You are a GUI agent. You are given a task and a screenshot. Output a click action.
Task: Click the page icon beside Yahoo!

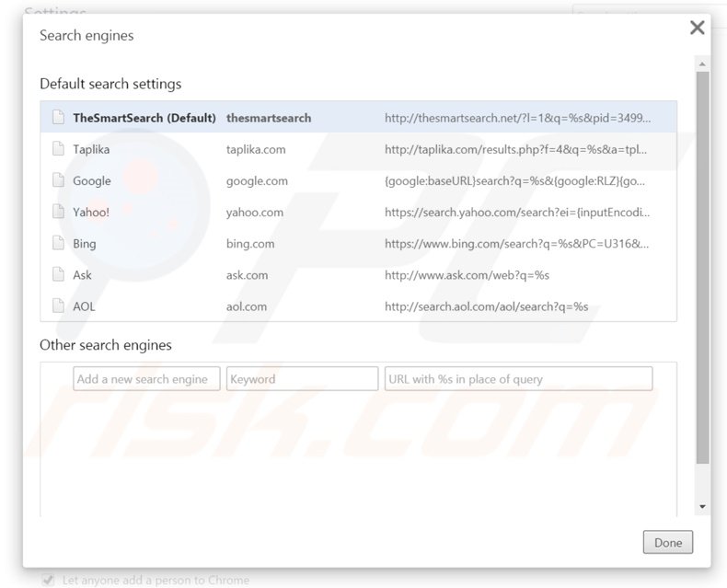(58, 213)
